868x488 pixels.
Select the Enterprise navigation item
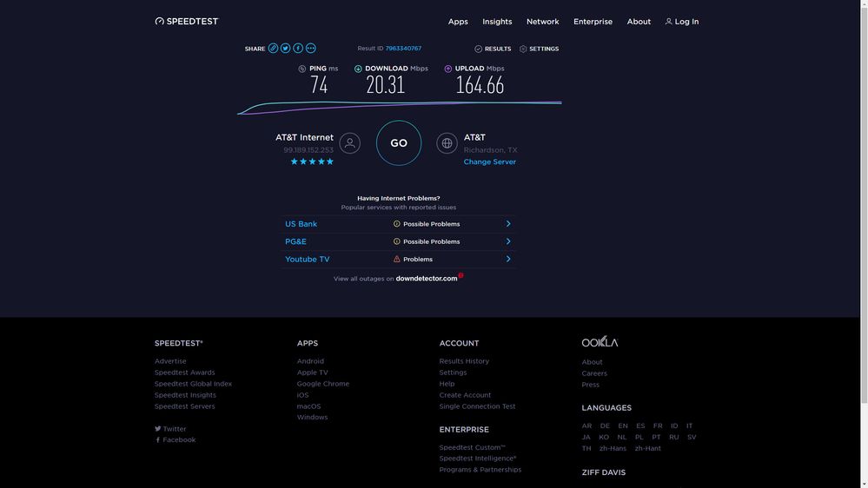593,22
